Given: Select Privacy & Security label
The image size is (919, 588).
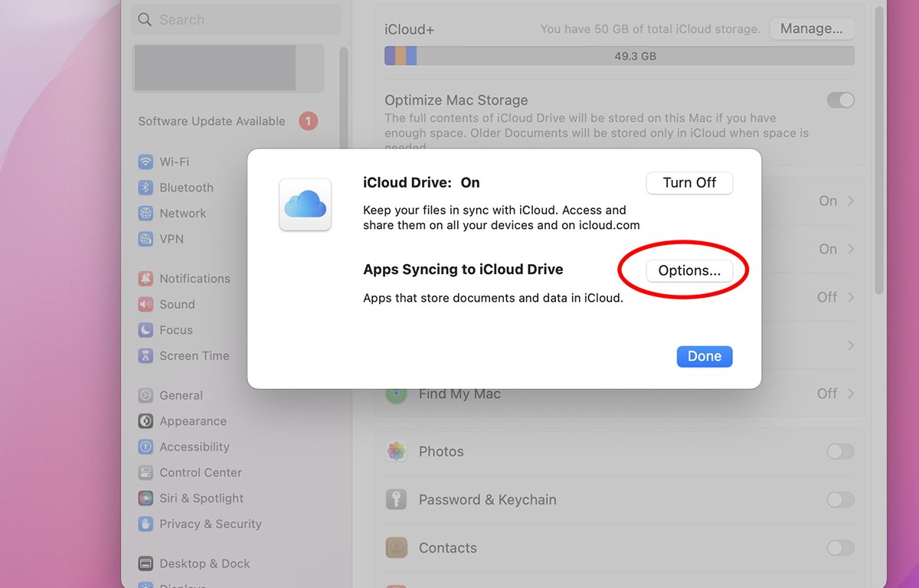Looking at the screenshot, I should click(210, 524).
